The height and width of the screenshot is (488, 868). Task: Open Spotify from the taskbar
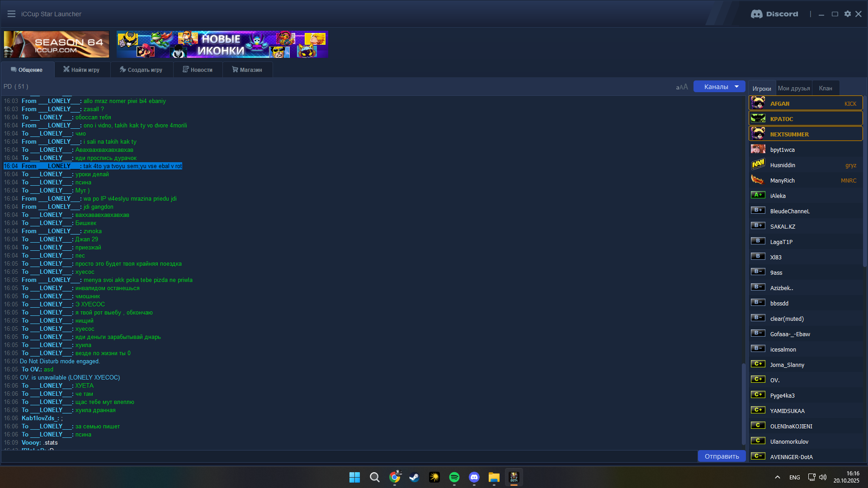pos(454,477)
